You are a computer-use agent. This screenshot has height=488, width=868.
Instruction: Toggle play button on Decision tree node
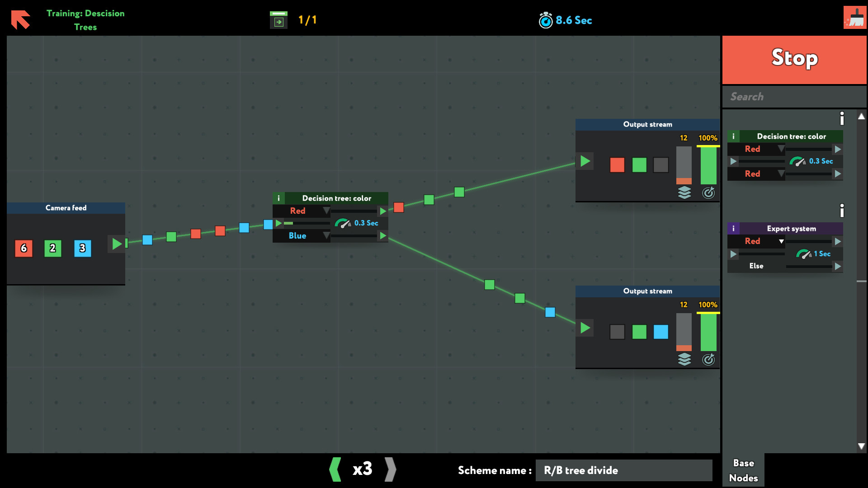pos(278,223)
